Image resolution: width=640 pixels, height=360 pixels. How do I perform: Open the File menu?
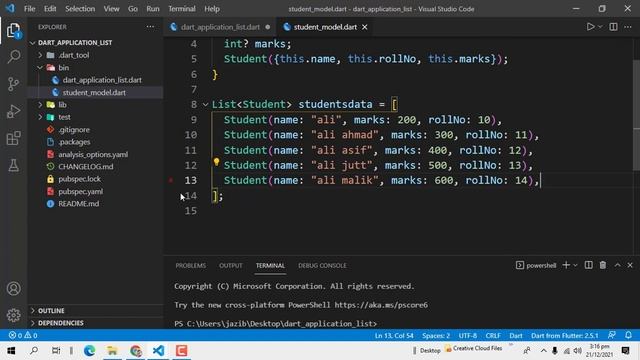[29, 9]
